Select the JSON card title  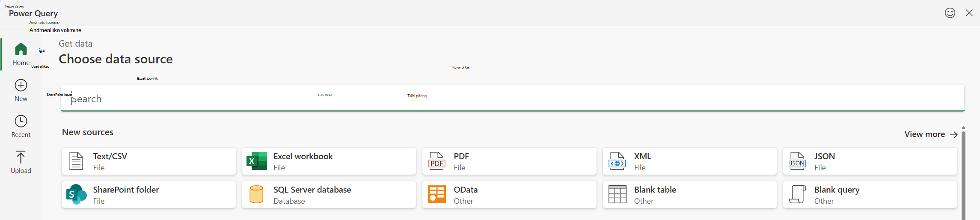pos(825,156)
